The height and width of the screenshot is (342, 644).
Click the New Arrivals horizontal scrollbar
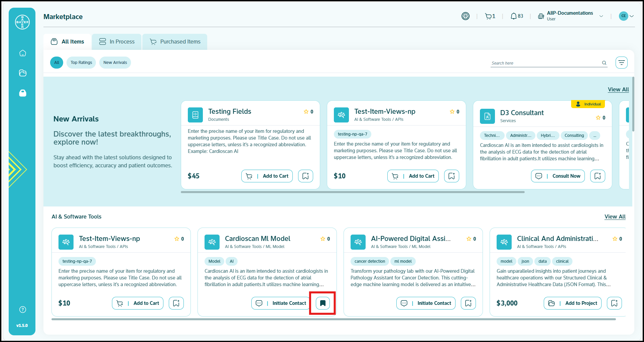pyautogui.click(x=353, y=192)
